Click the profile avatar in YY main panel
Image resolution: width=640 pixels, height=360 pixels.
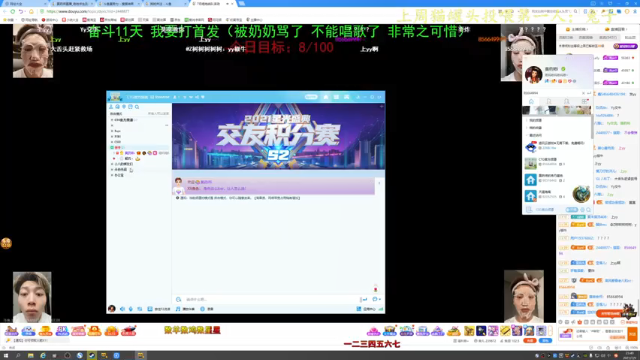[533, 75]
